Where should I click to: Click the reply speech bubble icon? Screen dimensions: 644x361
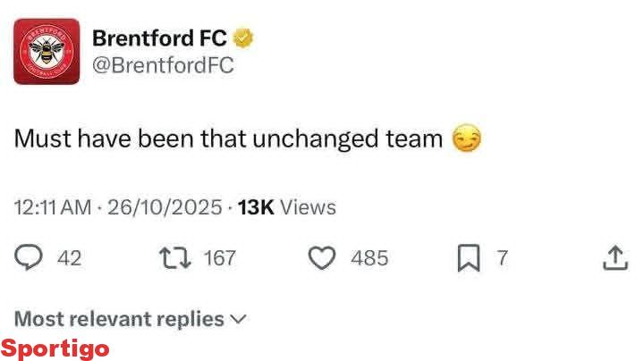click(30, 258)
